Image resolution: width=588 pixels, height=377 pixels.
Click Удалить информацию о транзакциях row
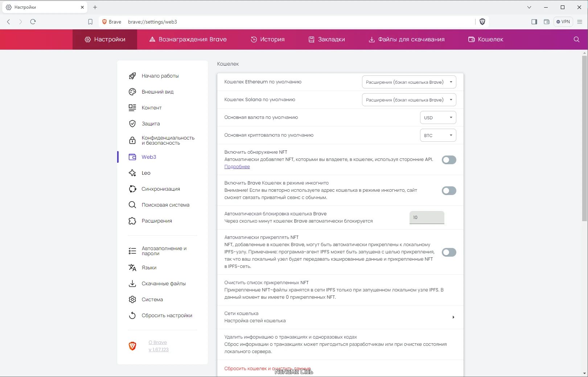[x=340, y=344]
